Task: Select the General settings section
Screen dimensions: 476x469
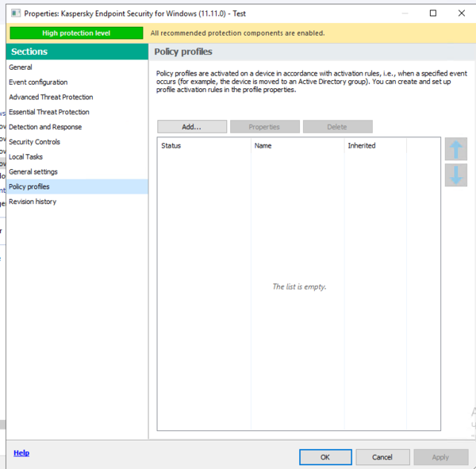Action: tap(77, 171)
